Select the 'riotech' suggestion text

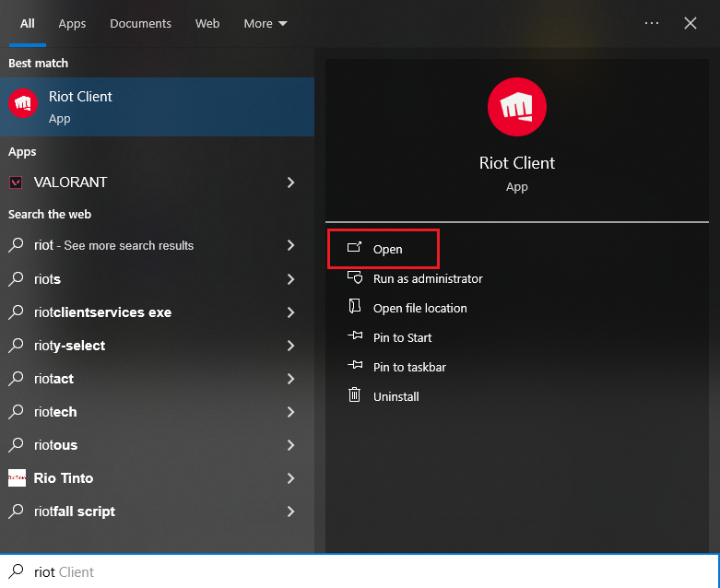(x=55, y=412)
